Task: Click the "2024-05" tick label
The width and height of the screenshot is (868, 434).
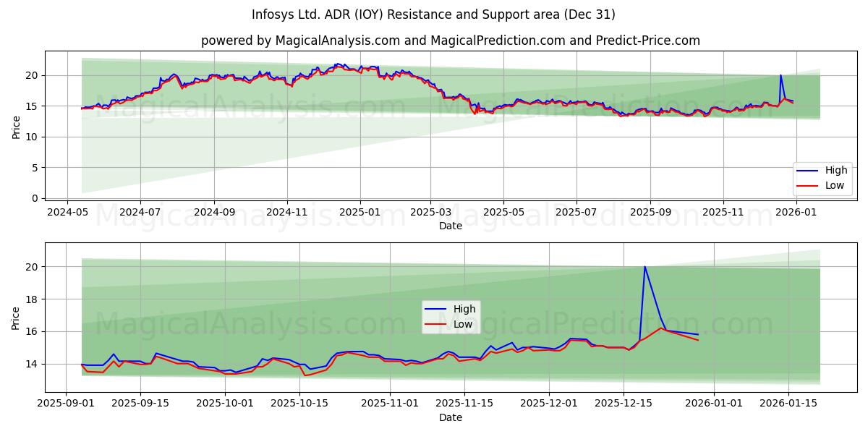Action: point(67,212)
